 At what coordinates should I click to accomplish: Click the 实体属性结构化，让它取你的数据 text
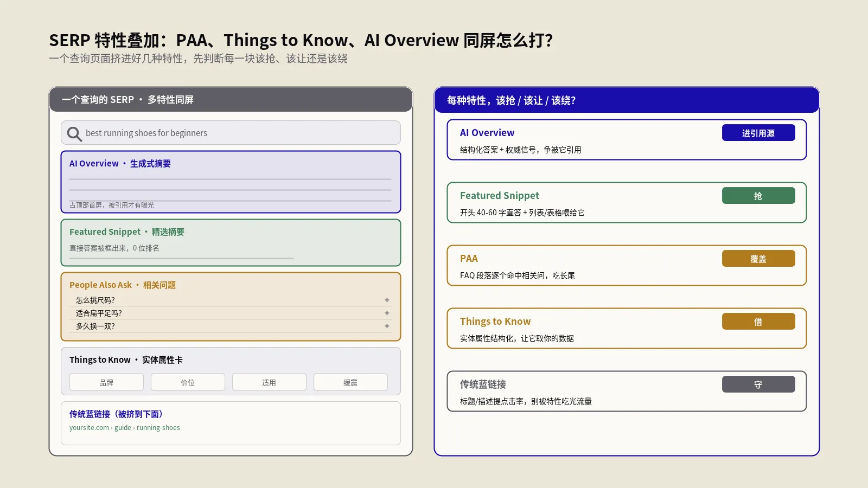(517, 339)
